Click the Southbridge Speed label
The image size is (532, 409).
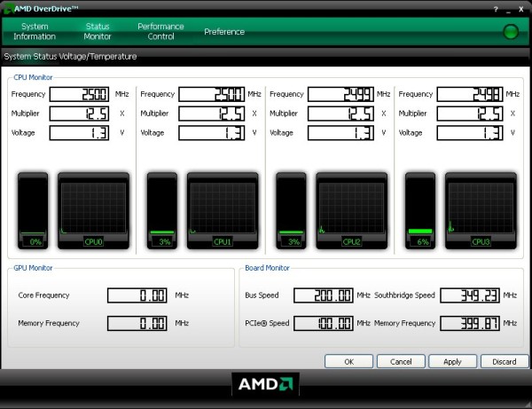pyautogui.click(x=404, y=295)
